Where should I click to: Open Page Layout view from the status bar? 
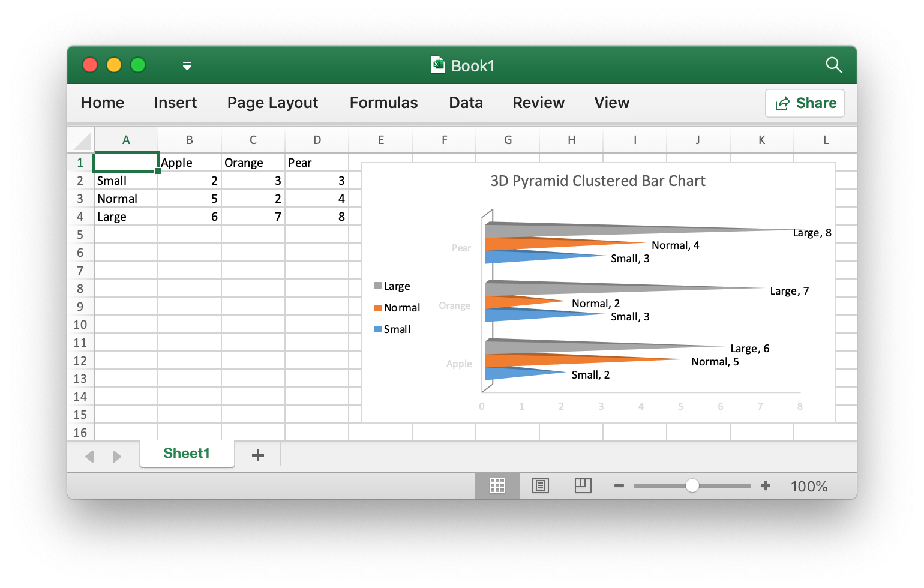click(x=540, y=485)
